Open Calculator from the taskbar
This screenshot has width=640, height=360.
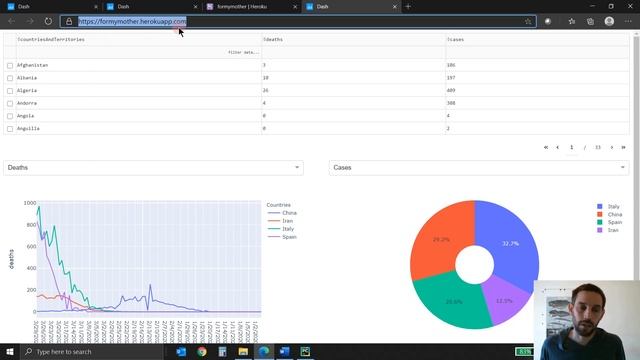(x=222, y=351)
